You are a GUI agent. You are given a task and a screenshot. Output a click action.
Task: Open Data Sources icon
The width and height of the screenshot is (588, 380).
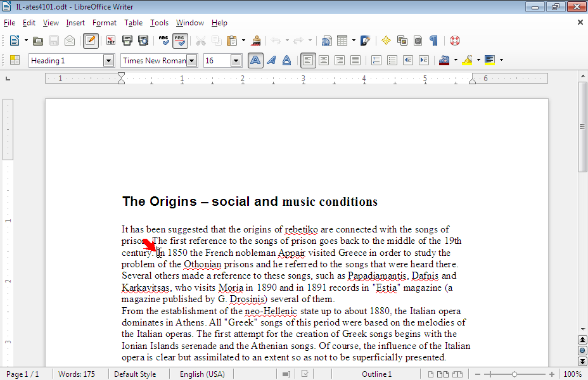click(x=418, y=41)
